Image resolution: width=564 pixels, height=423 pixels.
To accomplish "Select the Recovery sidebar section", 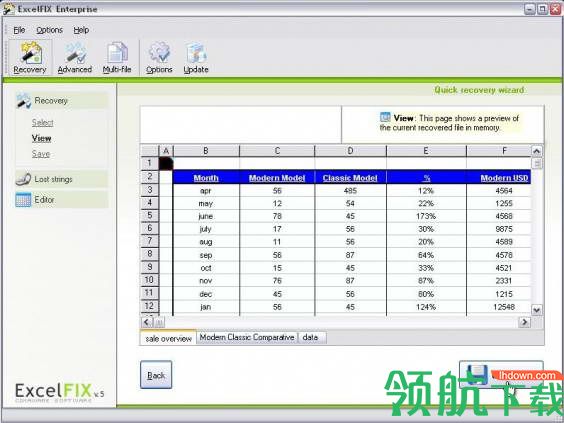I will pyautogui.click(x=62, y=101).
